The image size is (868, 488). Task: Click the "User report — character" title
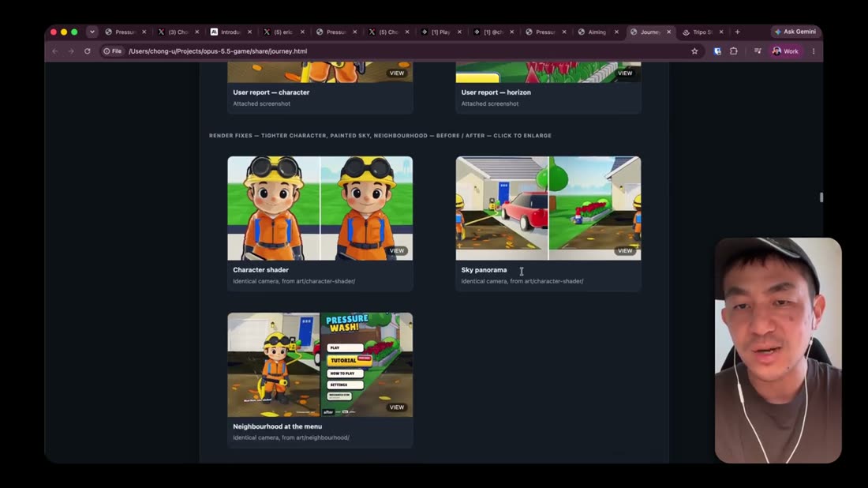pos(271,92)
